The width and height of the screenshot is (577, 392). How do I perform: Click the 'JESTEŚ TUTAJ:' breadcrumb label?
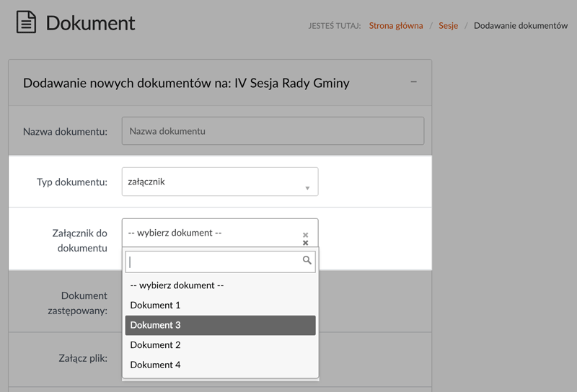[x=335, y=26]
